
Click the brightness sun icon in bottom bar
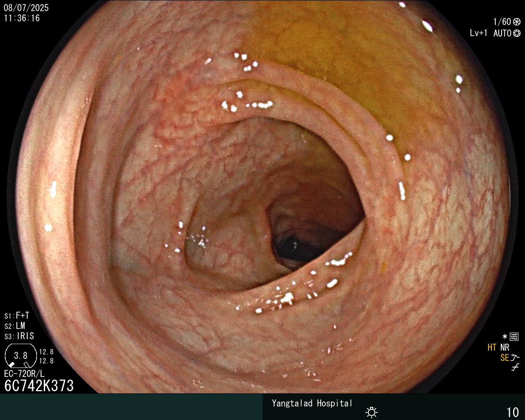point(372,412)
